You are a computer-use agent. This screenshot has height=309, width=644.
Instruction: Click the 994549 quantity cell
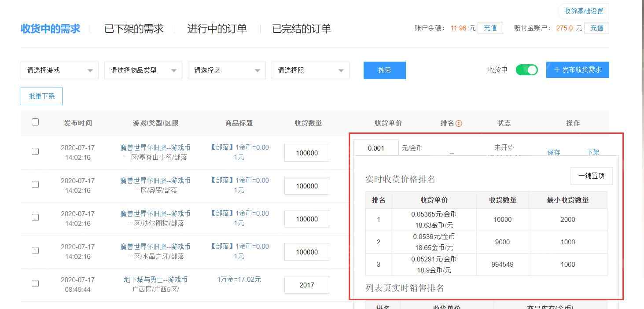[x=503, y=265]
